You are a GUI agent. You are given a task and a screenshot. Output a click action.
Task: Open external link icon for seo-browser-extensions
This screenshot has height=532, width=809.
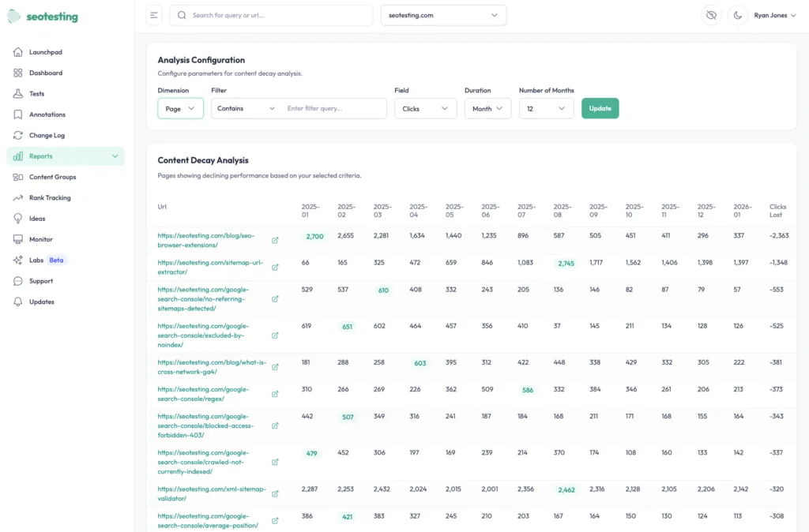point(275,241)
